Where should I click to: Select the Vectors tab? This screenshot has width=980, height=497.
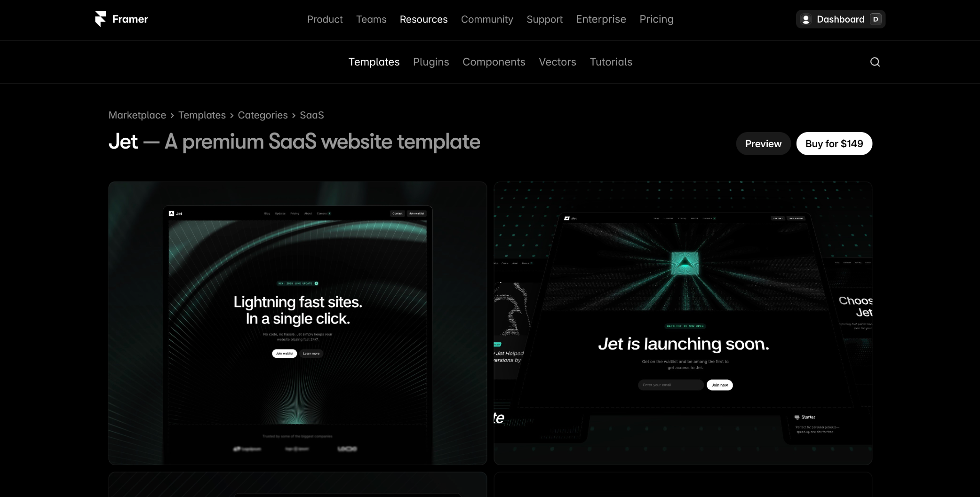[557, 62]
